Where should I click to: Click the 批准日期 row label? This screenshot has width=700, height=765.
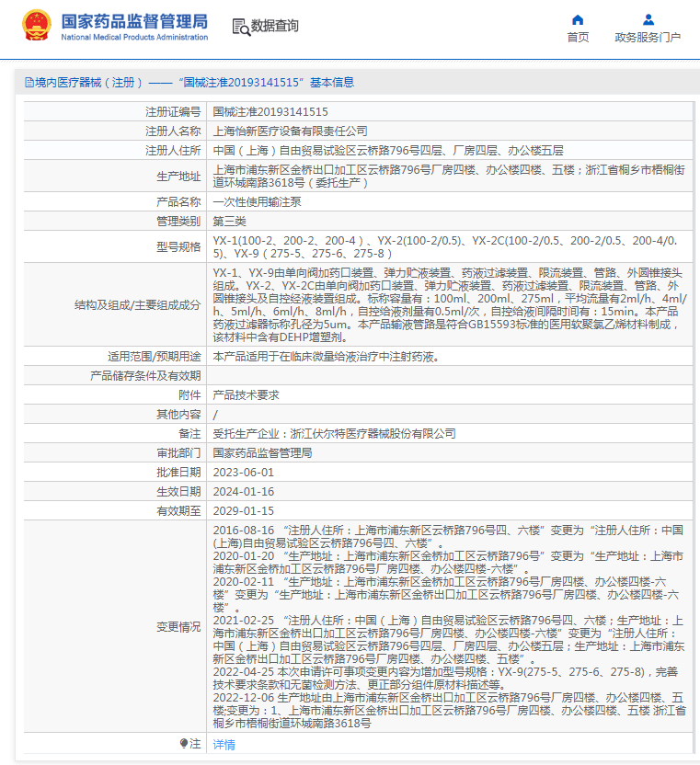click(178, 473)
